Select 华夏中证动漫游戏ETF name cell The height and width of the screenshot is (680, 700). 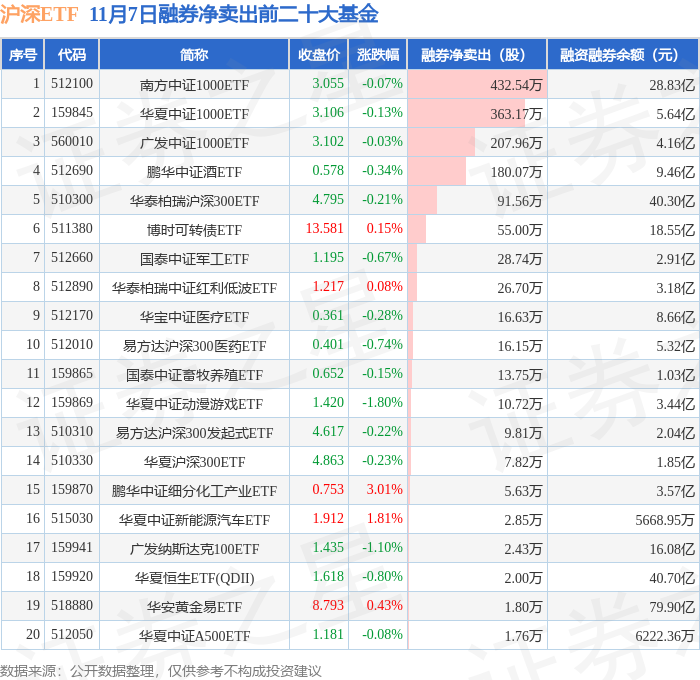(194, 404)
